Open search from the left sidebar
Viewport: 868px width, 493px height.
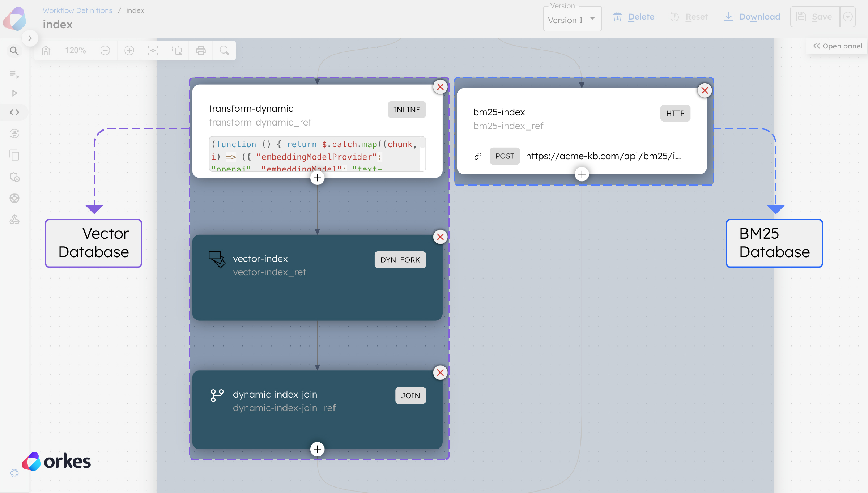point(14,51)
